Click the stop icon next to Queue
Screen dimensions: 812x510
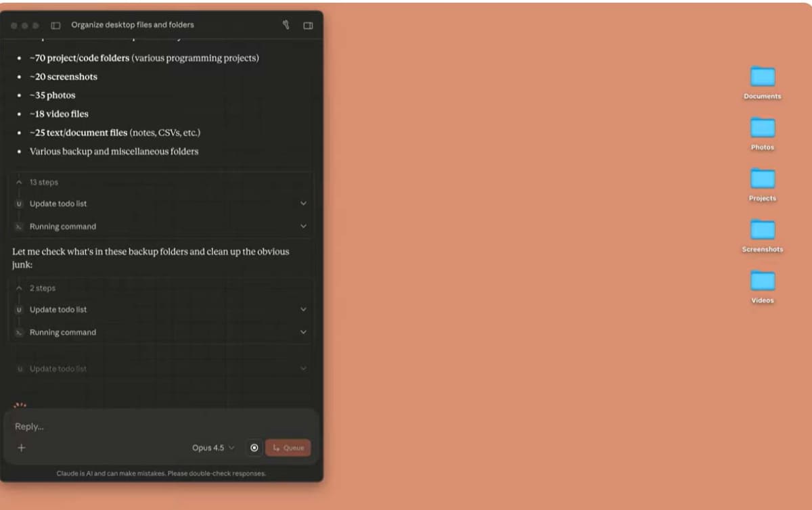[x=254, y=448]
